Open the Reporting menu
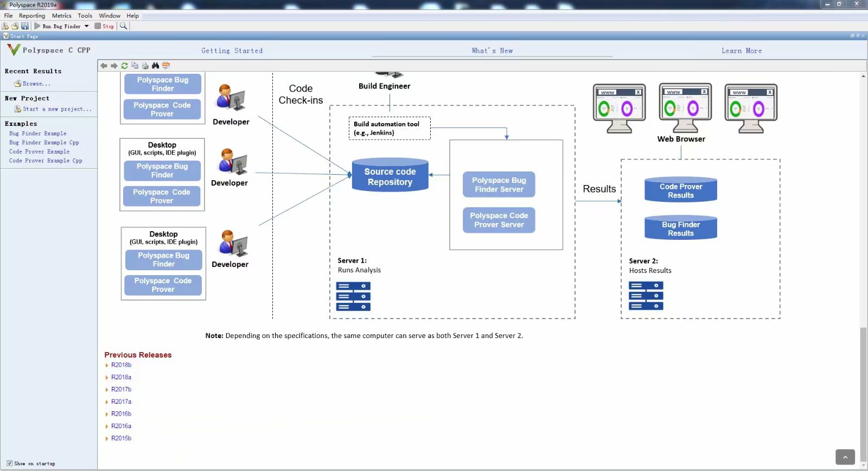The height and width of the screenshot is (471, 868). tap(32, 16)
